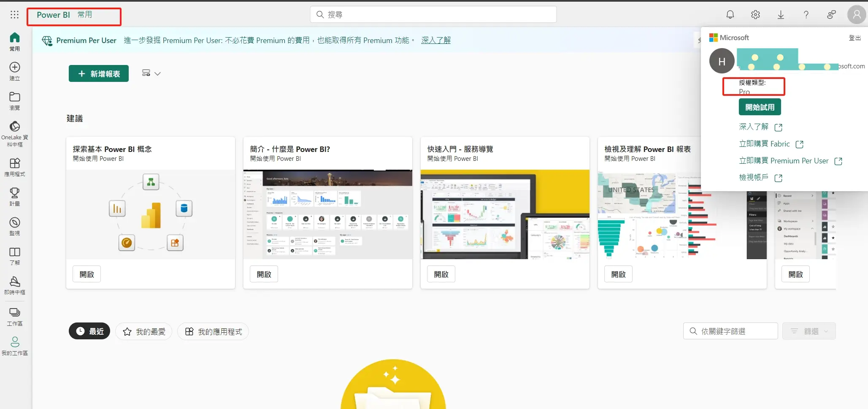Click the notifications bell icon

pos(730,15)
